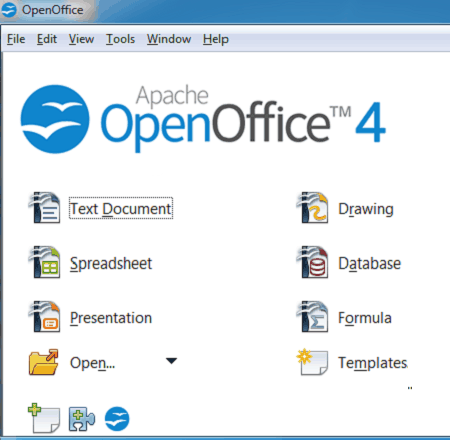Click the Templates label
Viewport: 450px width, 440px height.
click(373, 363)
